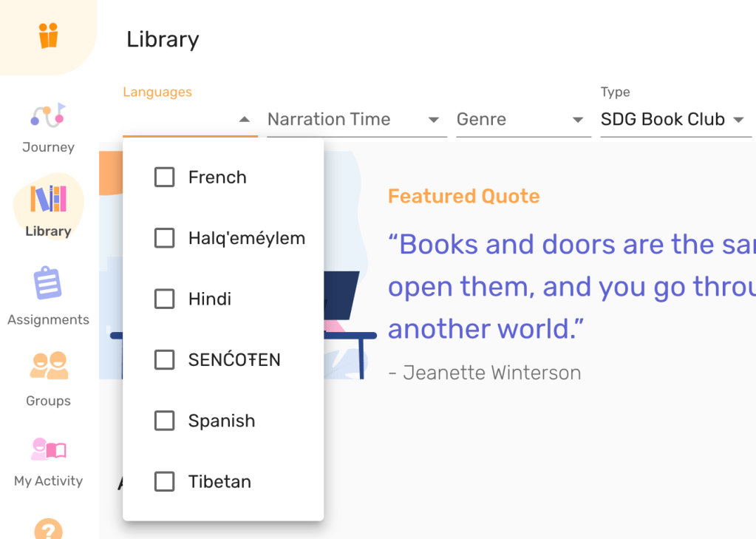The image size is (756, 539).
Task: Click the Library page heading
Action: [163, 39]
